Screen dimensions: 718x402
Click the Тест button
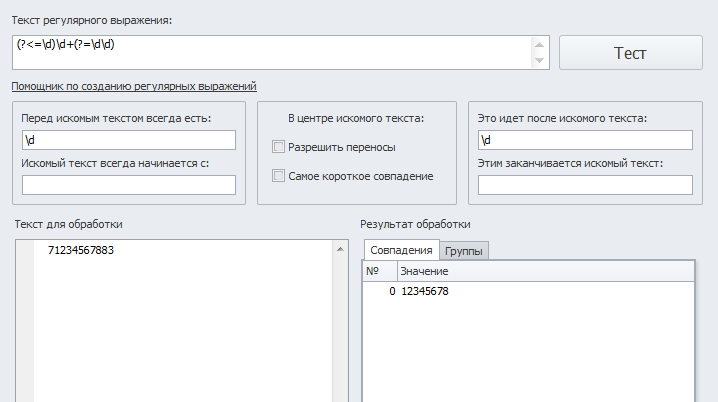click(x=631, y=53)
